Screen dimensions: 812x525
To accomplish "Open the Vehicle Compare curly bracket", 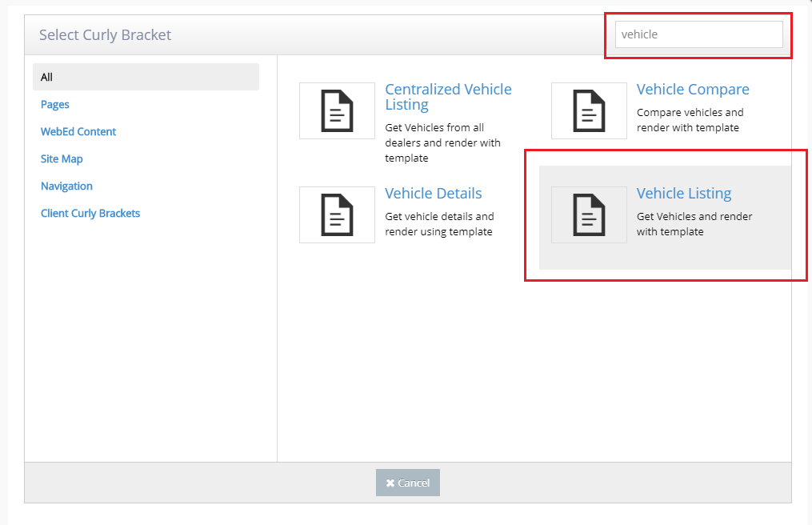I will (693, 89).
